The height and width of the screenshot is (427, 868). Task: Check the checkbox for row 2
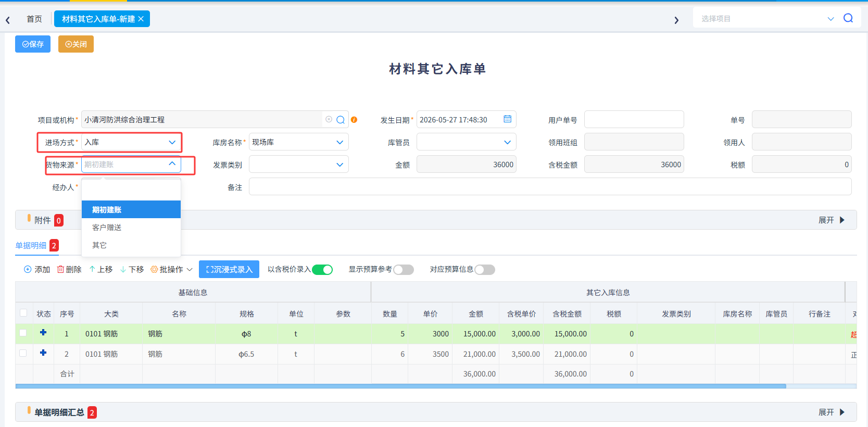(23, 353)
